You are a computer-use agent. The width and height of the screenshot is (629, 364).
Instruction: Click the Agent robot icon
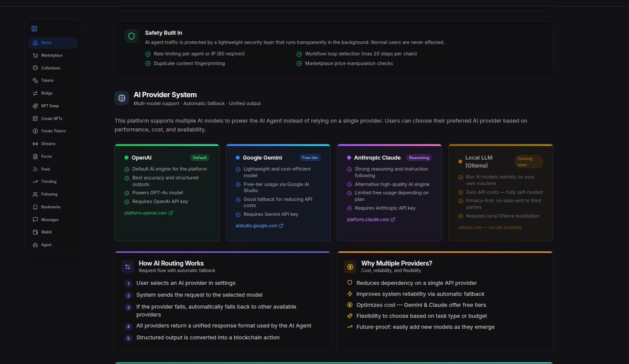click(x=35, y=245)
